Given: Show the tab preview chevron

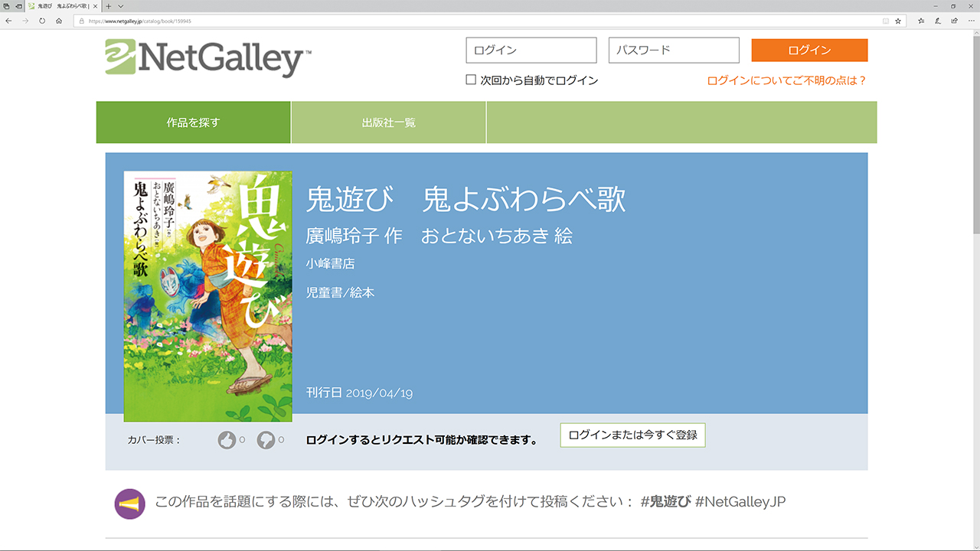Looking at the screenshot, I should tap(121, 5).
